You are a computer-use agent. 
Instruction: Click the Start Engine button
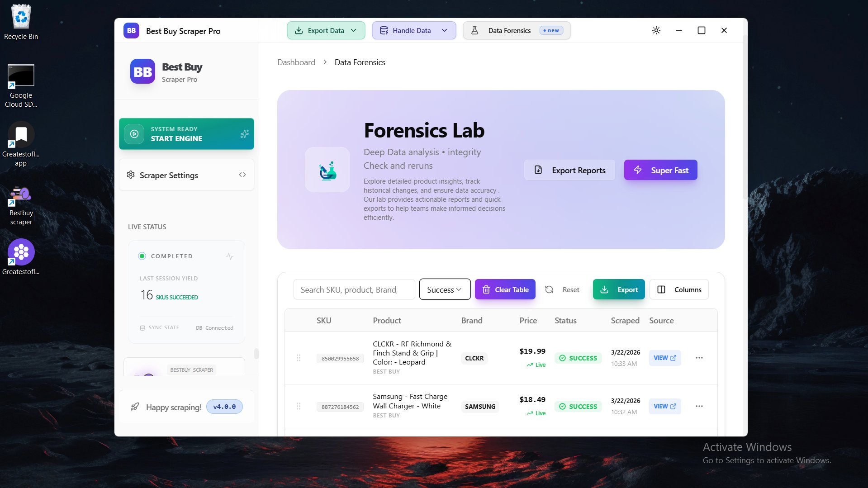[x=186, y=134]
